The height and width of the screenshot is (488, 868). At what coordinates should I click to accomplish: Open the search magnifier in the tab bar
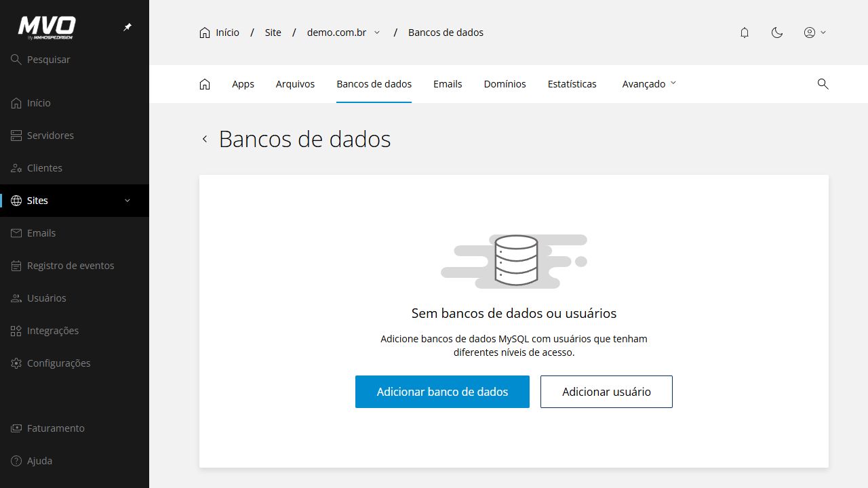823,84
